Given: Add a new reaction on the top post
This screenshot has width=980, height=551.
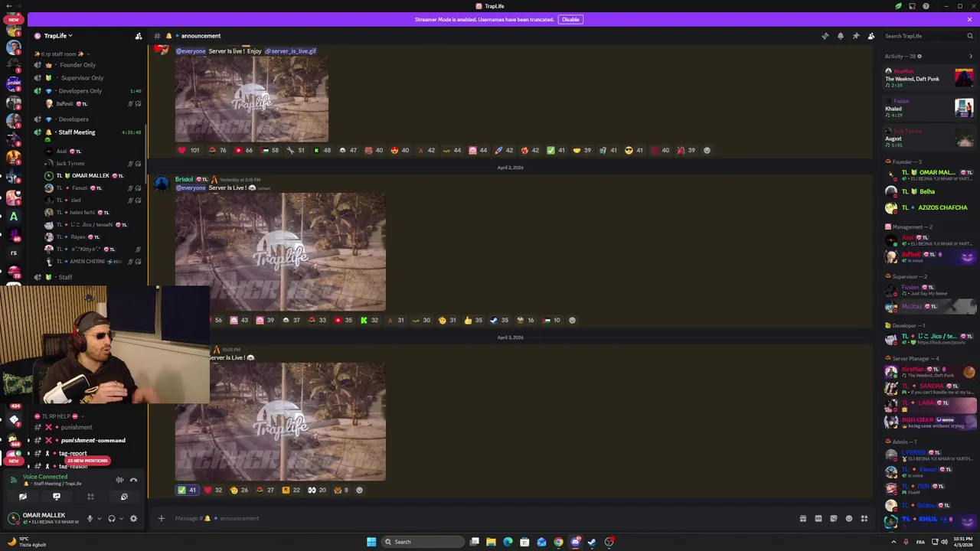Looking at the screenshot, I should coord(707,150).
